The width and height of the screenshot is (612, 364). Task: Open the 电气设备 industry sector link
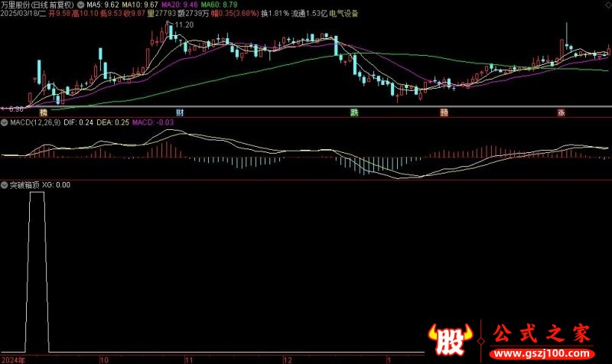click(x=343, y=13)
